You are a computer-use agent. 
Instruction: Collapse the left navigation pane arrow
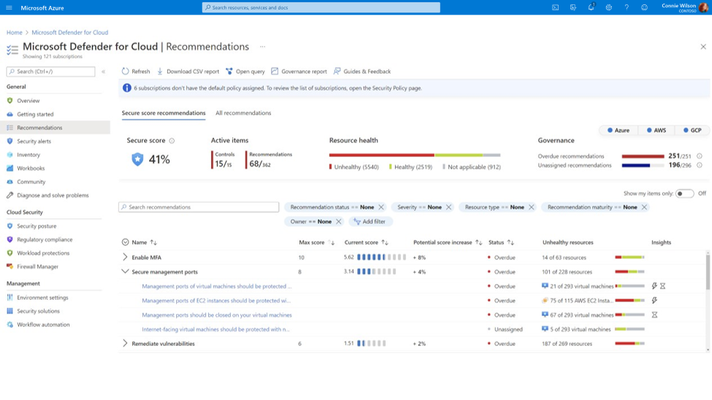point(104,72)
